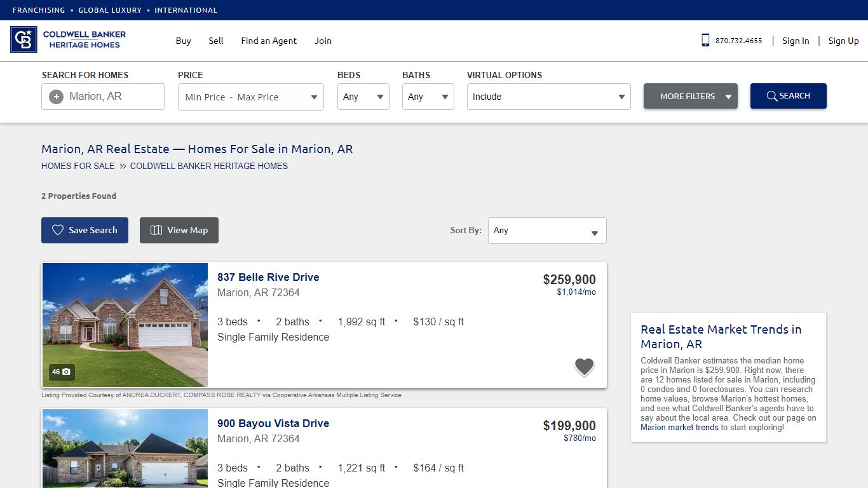Click the '$164 / sq ft' detail
The width and height of the screenshot is (868, 488).
pos(438,468)
